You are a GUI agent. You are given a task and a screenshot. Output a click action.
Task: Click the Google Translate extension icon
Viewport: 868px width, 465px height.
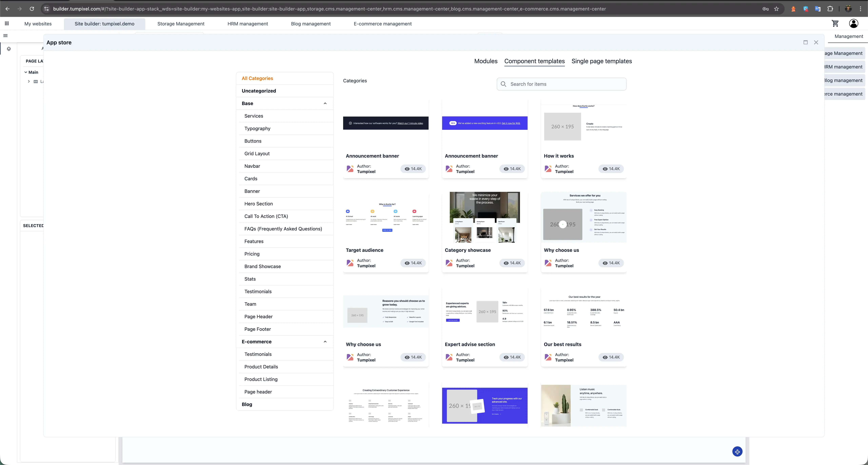[x=817, y=9]
